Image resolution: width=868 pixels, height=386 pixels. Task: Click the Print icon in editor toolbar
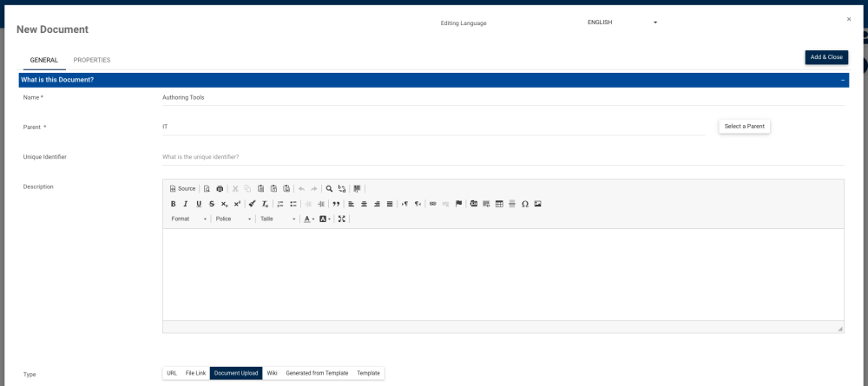tap(220, 188)
